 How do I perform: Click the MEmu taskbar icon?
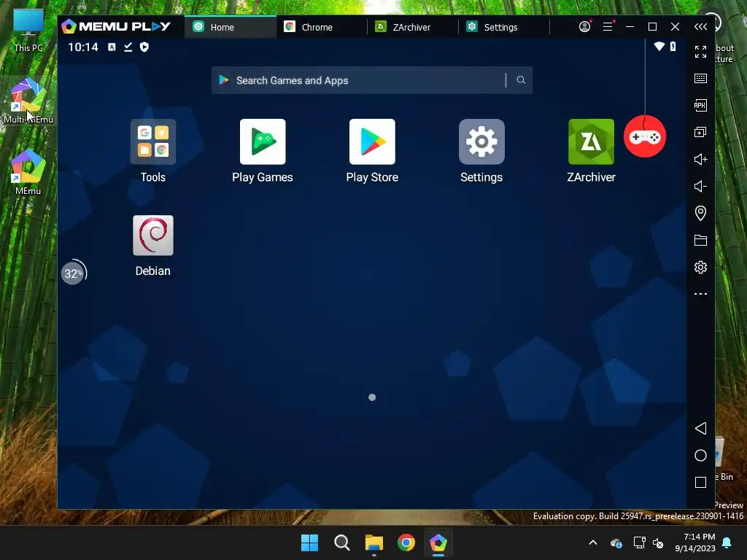438,542
